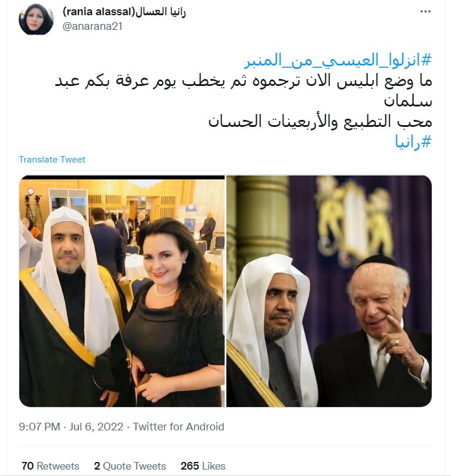Image resolution: width=451 pixels, height=476 pixels.
Task: Open the rania alassal display name
Action: pyautogui.click(x=99, y=12)
